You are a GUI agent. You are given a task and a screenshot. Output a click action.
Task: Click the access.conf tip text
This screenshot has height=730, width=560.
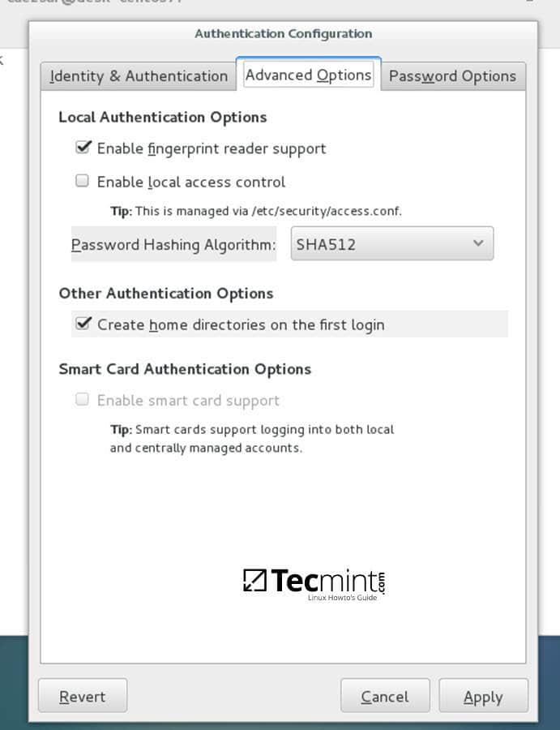click(256, 211)
